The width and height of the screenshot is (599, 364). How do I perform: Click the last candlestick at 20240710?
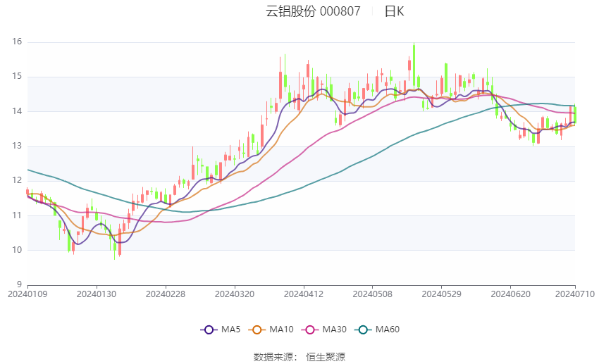coord(575,113)
